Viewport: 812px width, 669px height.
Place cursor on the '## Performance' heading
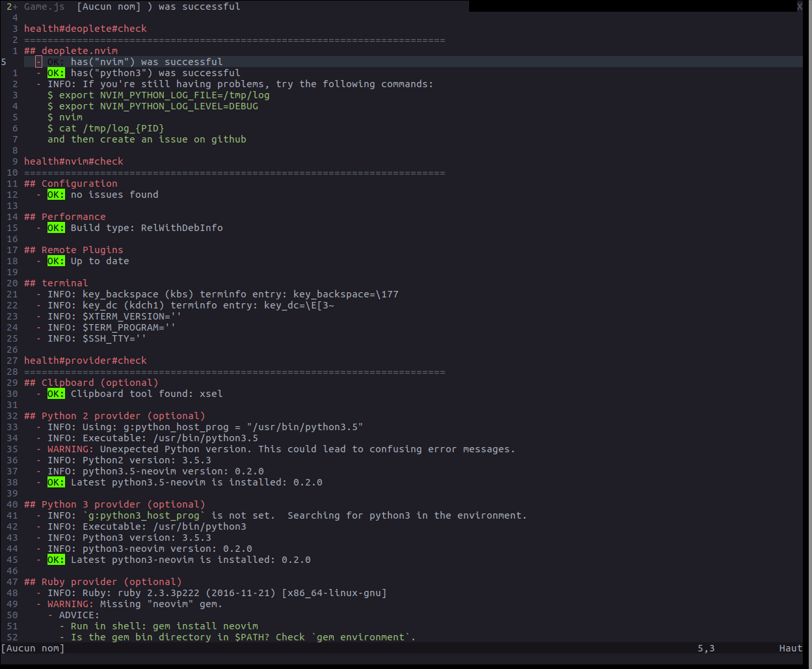pyautogui.click(x=65, y=217)
